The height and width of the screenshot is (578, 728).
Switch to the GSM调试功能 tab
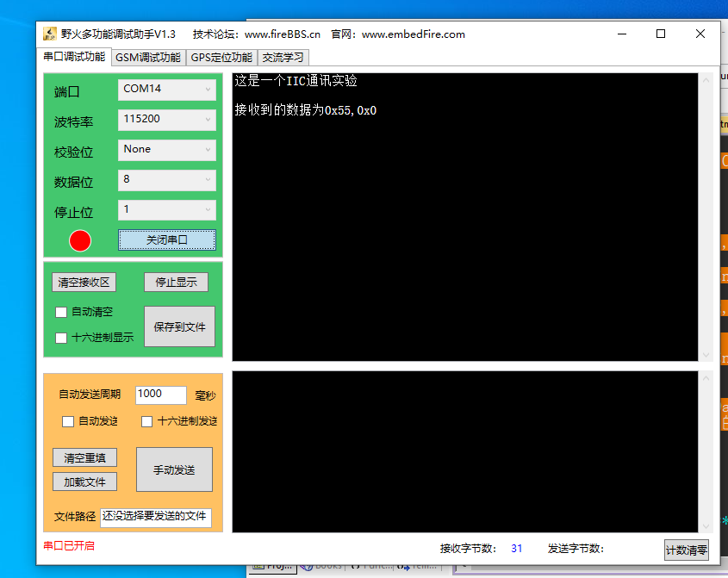[x=148, y=58]
